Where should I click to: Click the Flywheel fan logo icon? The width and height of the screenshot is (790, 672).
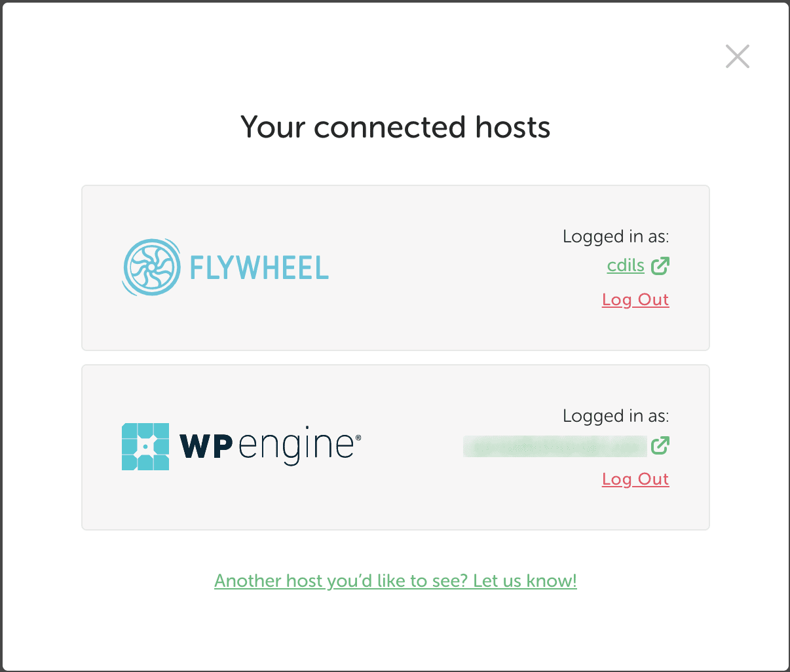(x=153, y=266)
